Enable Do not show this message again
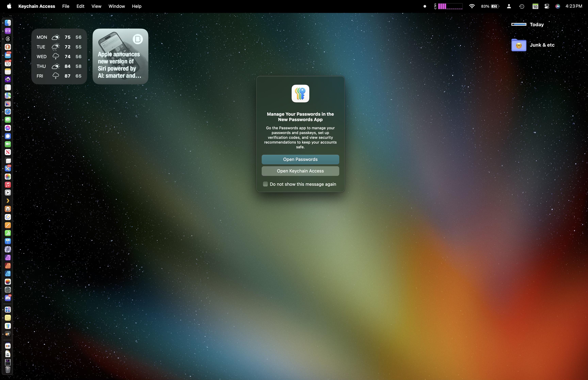The width and height of the screenshot is (588, 380). coord(265,184)
